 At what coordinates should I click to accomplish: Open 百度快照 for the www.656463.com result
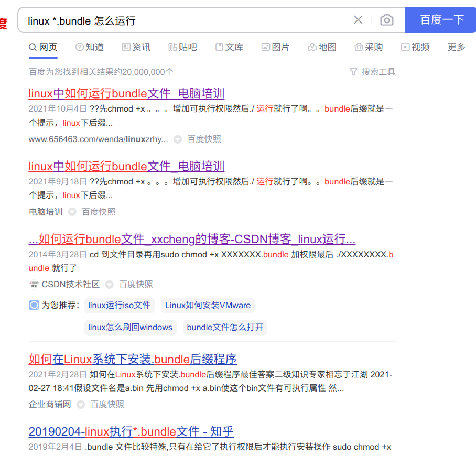(204, 139)
